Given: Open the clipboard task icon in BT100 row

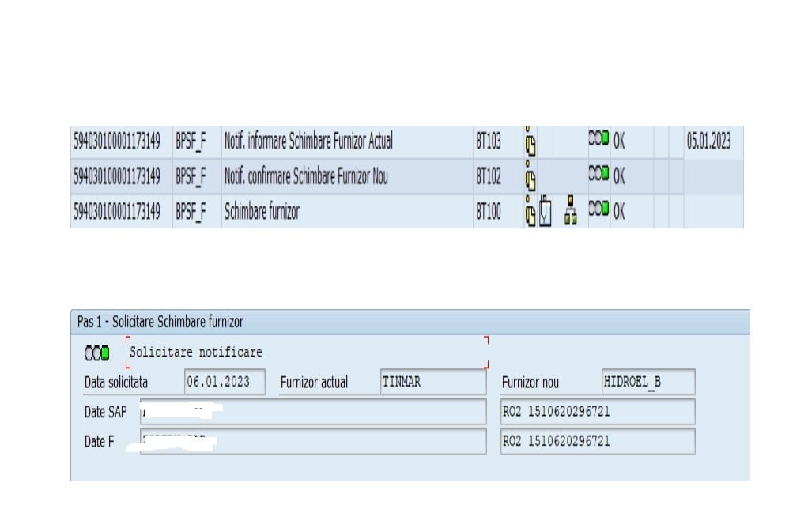Looking at the screenshot, I should pos(545,213).
